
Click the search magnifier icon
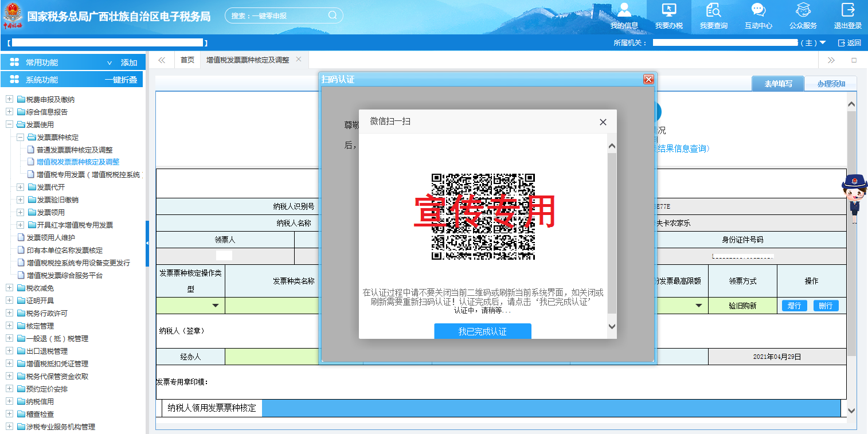tap(333, 15)
